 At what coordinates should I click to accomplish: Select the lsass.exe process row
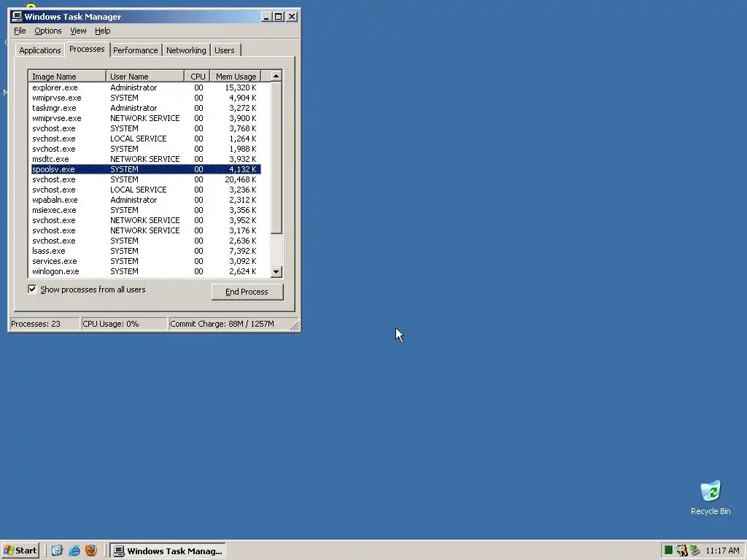(x=146, y=251)
